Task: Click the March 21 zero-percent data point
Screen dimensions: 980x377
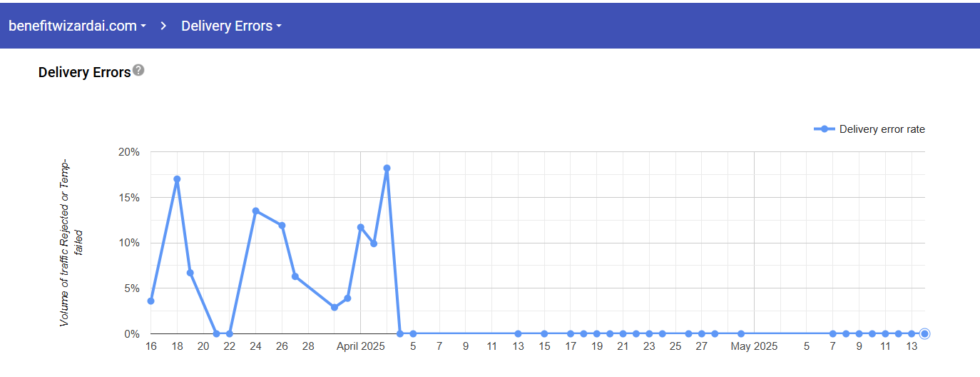Action: [216, 333]
